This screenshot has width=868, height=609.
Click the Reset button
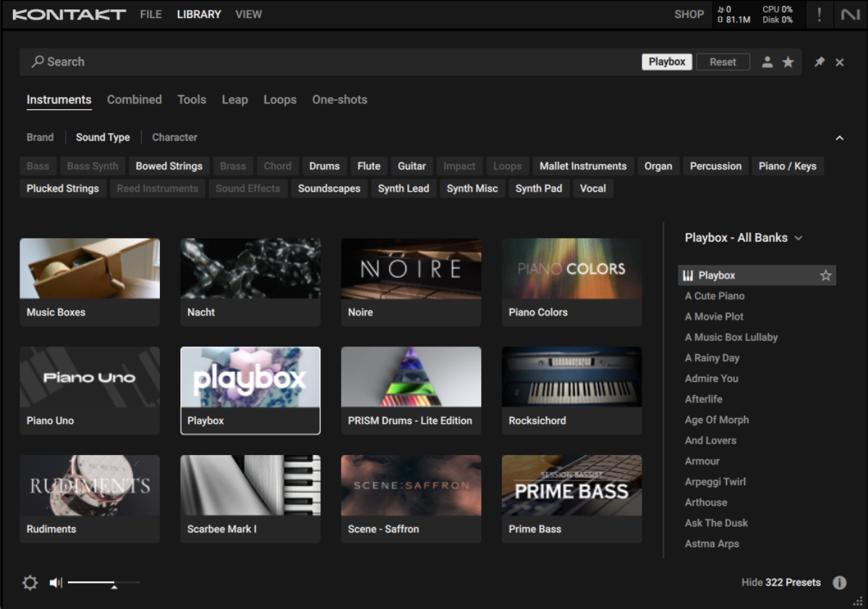point(723,62)
